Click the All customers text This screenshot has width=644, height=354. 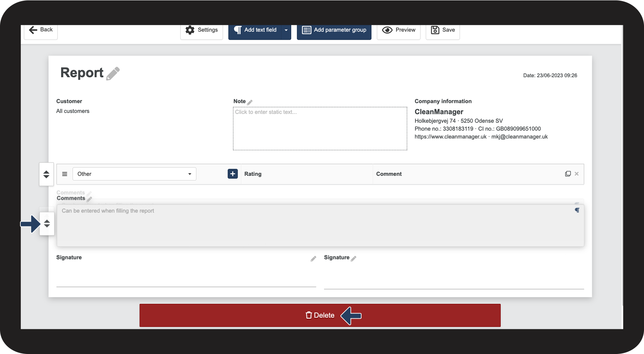pyautogui.click(x=73, y=111)
